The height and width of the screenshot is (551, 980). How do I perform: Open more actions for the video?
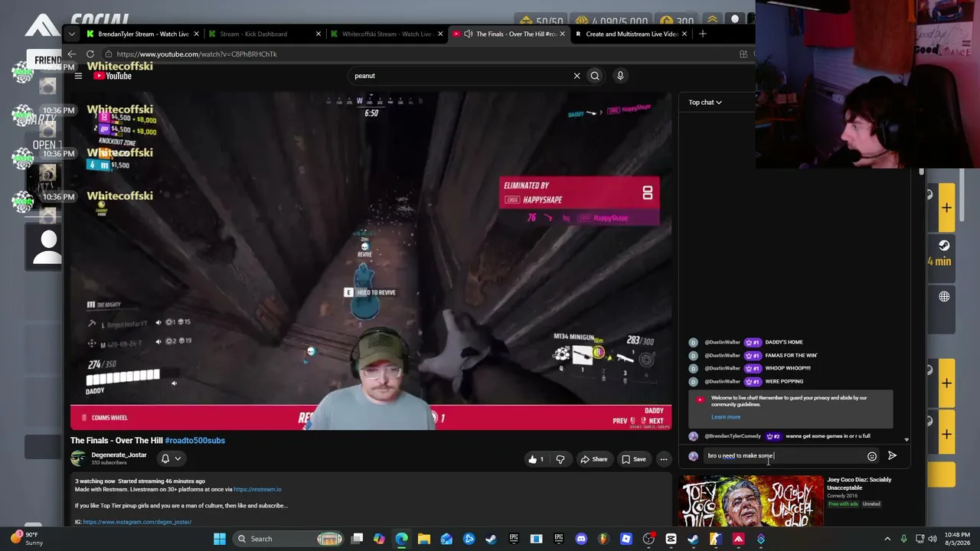coord(664,459)
